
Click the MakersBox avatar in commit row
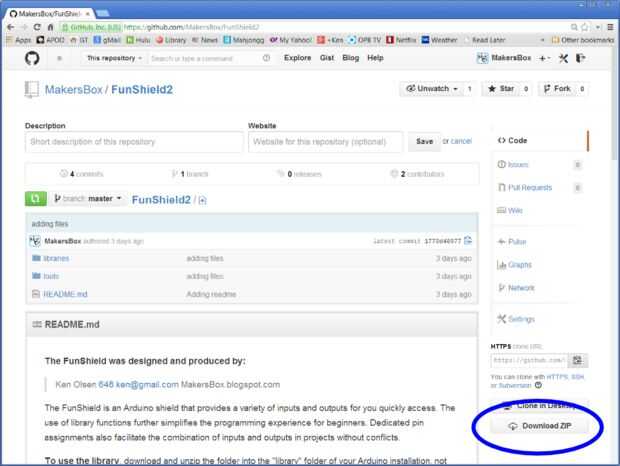coord(35,241)
